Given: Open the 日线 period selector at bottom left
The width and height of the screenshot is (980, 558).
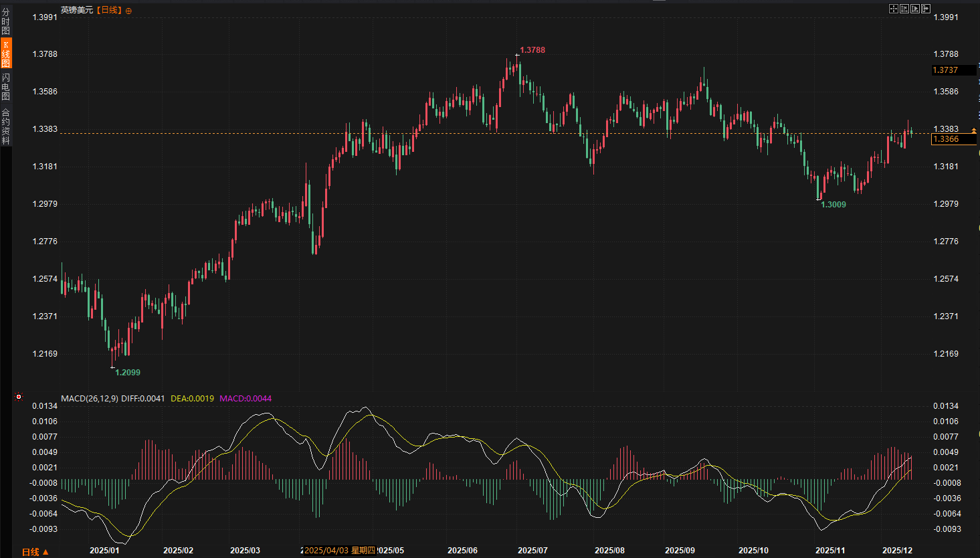Looking at the screenshot, I should click(x=35, y=552).
